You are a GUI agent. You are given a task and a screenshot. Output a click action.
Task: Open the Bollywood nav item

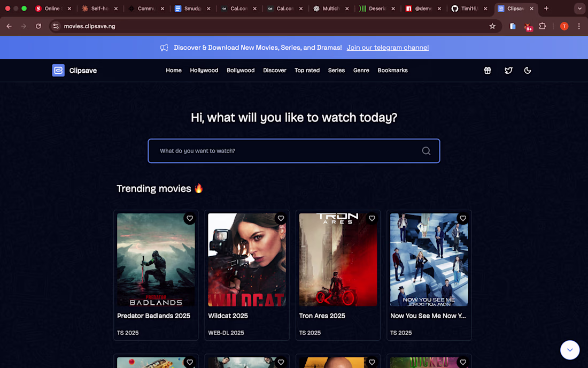(x=241, y=70)
